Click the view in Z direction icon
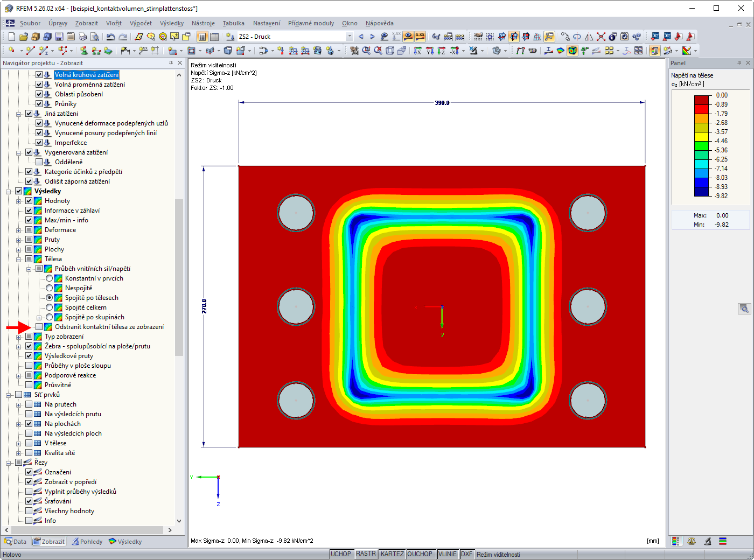Screen dimensions: 754x560 click(x=442, y=51)
